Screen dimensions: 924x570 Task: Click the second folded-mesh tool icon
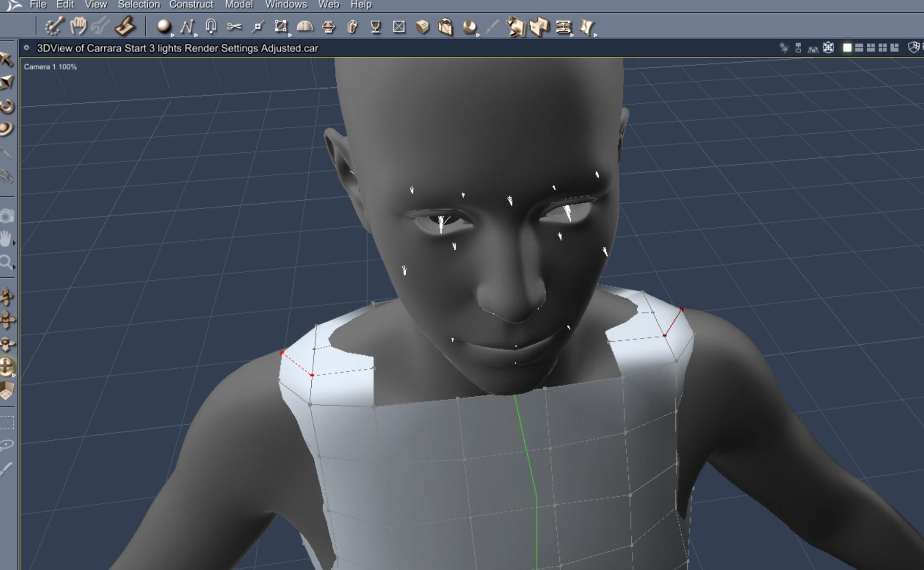539,26
